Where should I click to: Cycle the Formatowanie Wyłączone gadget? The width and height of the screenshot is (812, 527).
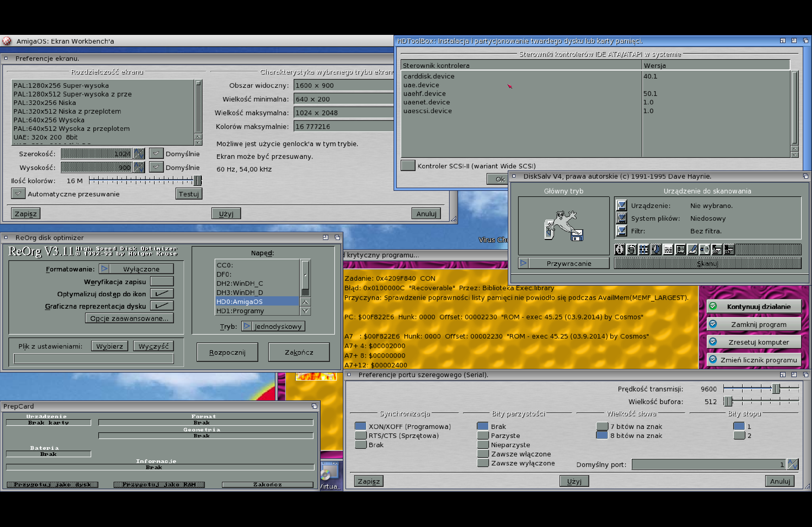point(136,269)
